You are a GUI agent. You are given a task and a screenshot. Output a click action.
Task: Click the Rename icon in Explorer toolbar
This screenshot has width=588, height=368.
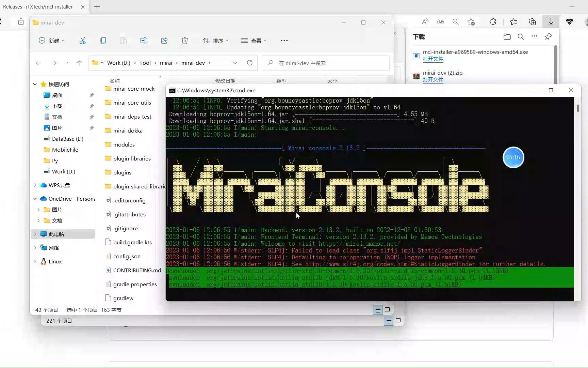point(144,41)
